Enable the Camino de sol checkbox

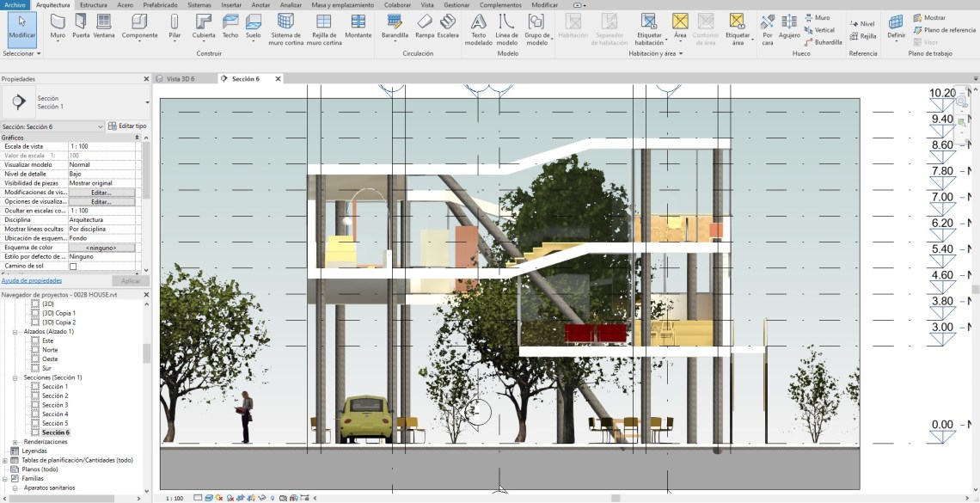pyautogui.click(x=73, y=267)
